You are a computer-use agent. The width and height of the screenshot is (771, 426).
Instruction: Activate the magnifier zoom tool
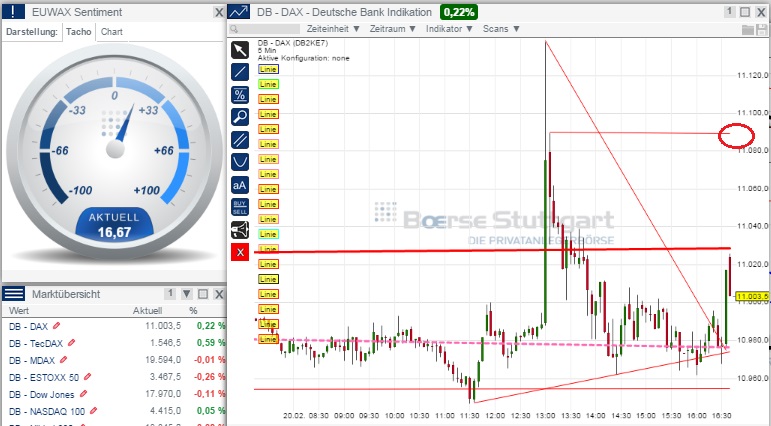(240, 117)
